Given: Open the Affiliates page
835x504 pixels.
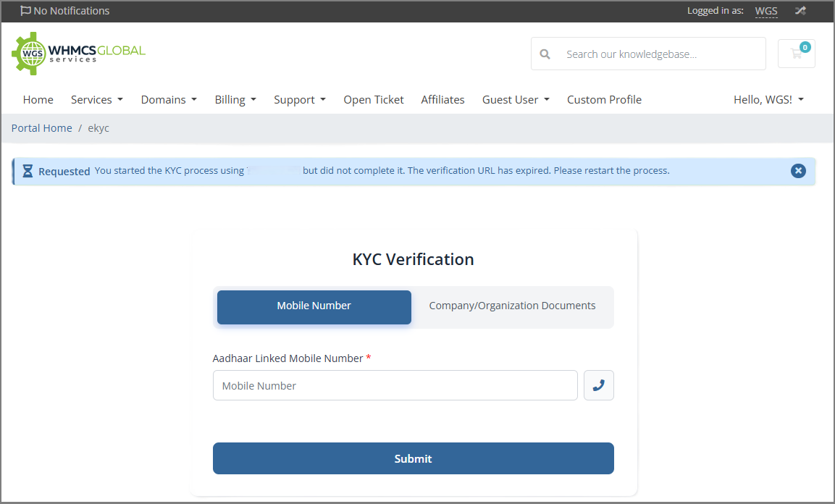Looking at the screenshot, I should 442,100.
